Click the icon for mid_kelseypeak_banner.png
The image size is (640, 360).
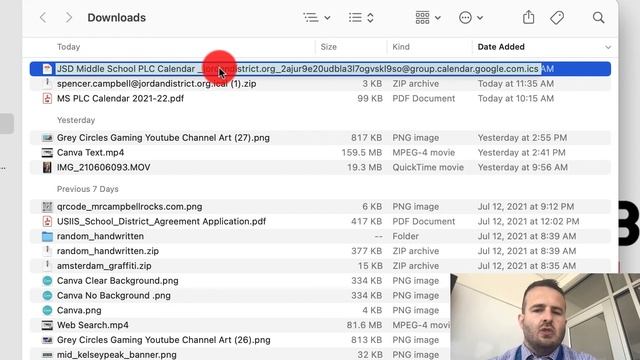[x=47, y=355]
